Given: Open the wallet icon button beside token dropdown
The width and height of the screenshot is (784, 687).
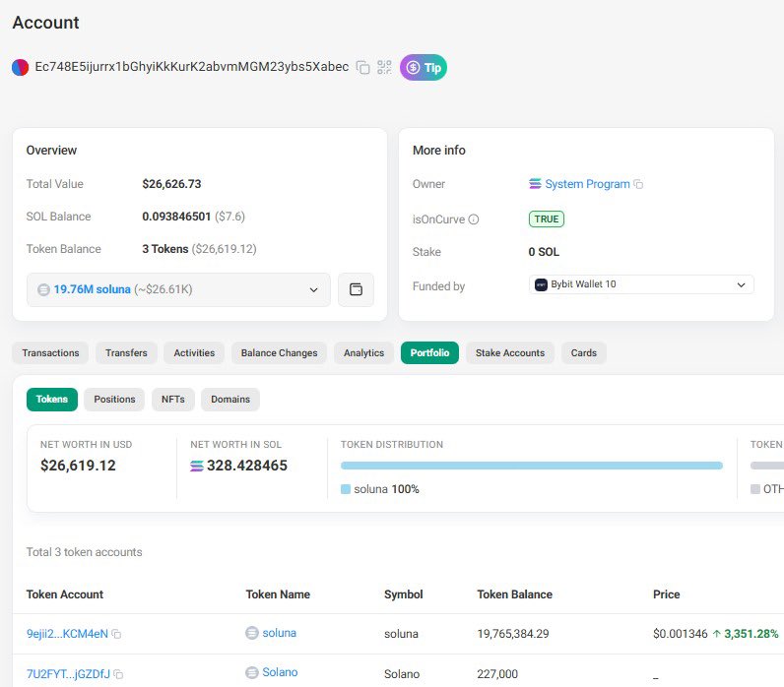Looking at the screenshot, I should (x=356, y=289).
